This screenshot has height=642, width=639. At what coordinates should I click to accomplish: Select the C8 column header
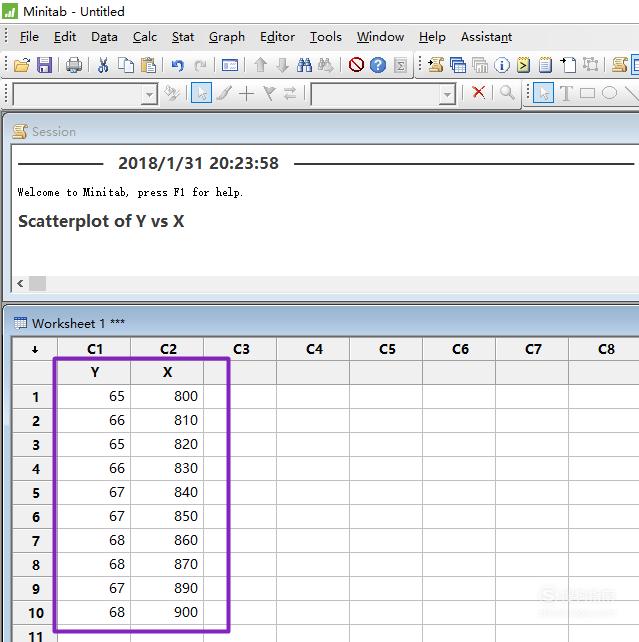tap(605, 349)
